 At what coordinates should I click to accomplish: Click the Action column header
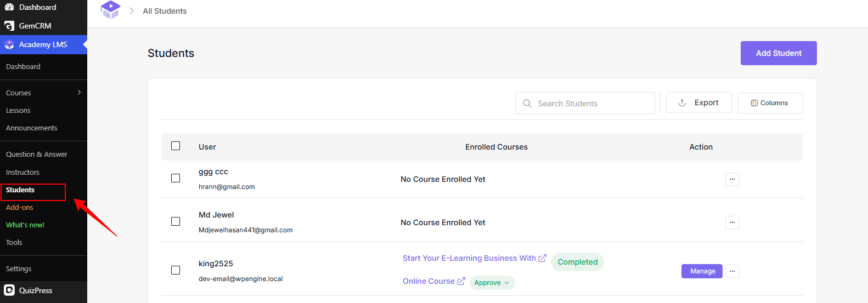[x=701, y=147]
